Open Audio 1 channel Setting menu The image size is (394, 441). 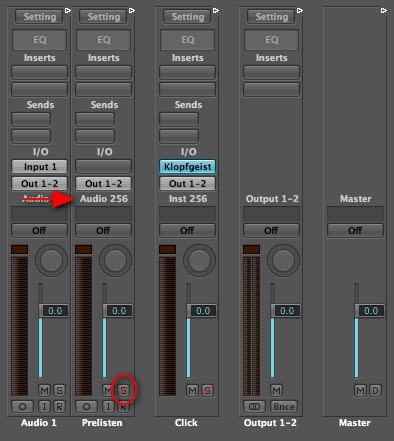40,17
